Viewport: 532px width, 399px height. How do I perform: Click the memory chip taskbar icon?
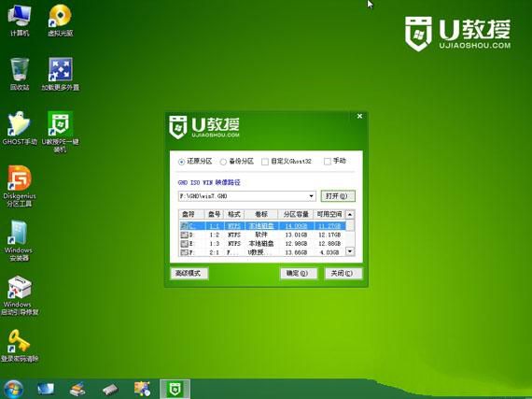click(110, 389)
